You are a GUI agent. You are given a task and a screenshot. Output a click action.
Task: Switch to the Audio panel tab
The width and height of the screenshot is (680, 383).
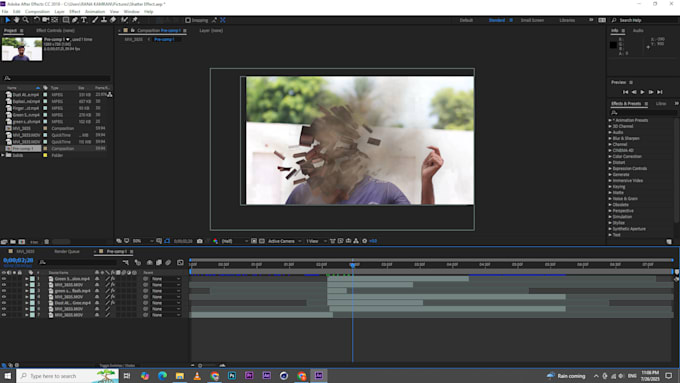click(x=638, y=31)
